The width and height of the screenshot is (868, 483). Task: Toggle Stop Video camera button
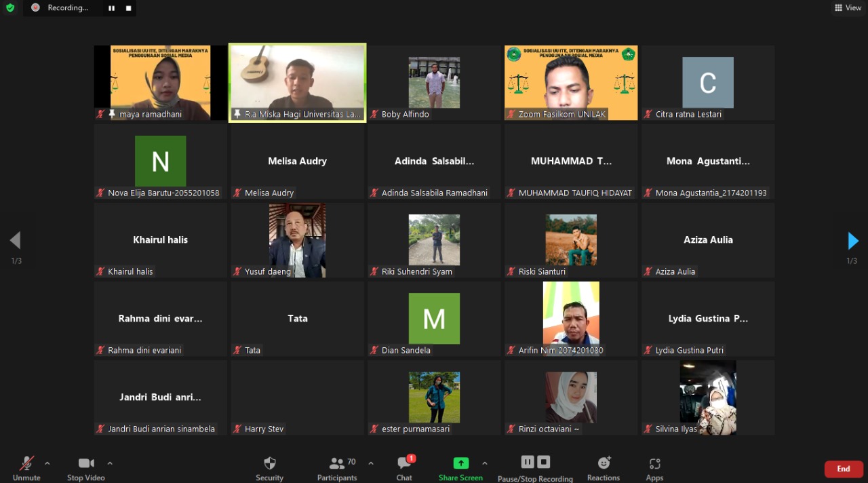point(86,469)
